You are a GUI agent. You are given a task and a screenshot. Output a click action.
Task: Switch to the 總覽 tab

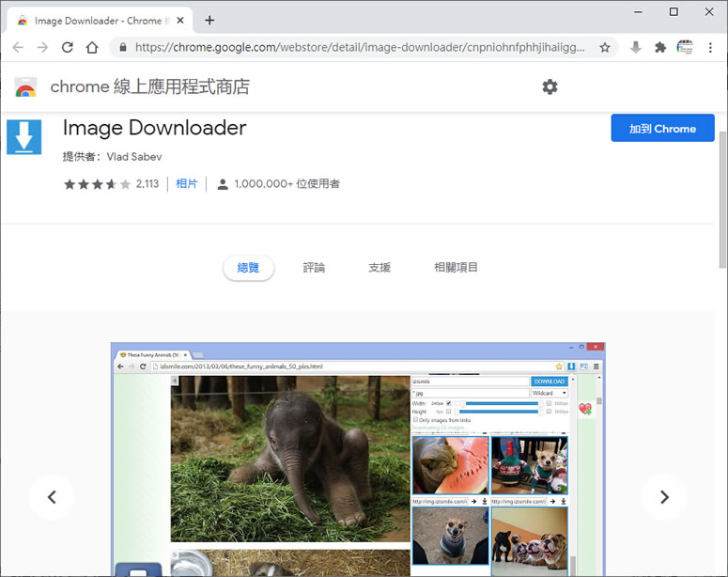point(248,268)
